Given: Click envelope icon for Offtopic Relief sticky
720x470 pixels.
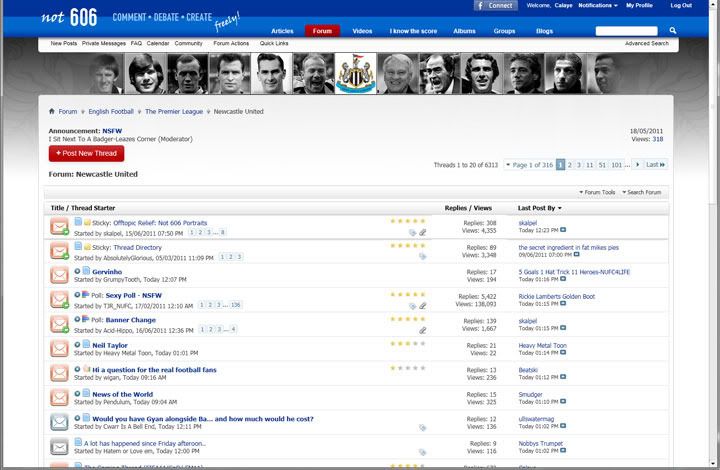Looking at the screenshot, I should coord(59,226).
